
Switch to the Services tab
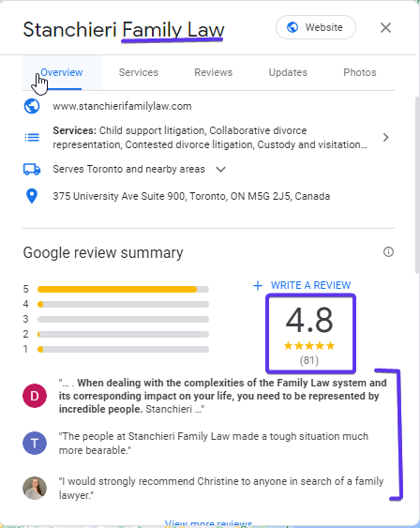(139, 73)
